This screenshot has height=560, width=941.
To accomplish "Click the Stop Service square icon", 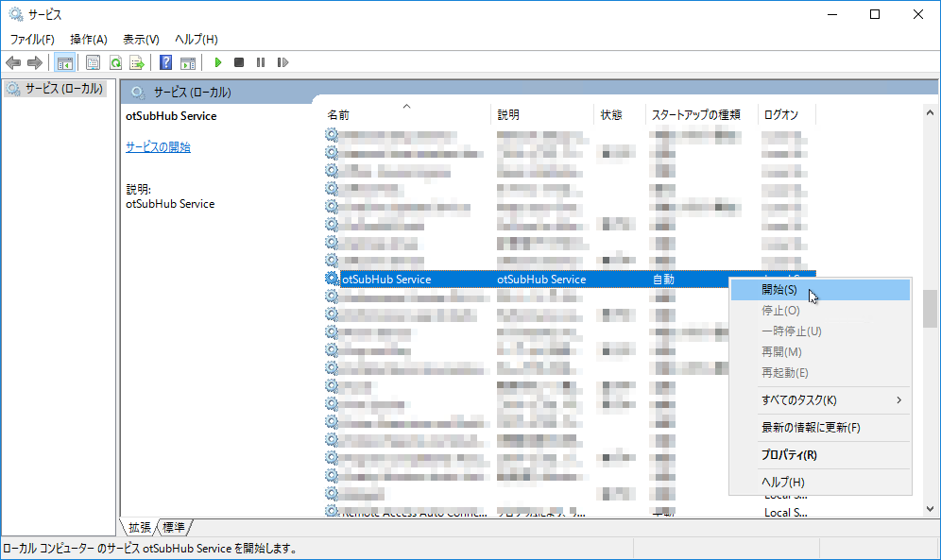I will coord(239,62).
